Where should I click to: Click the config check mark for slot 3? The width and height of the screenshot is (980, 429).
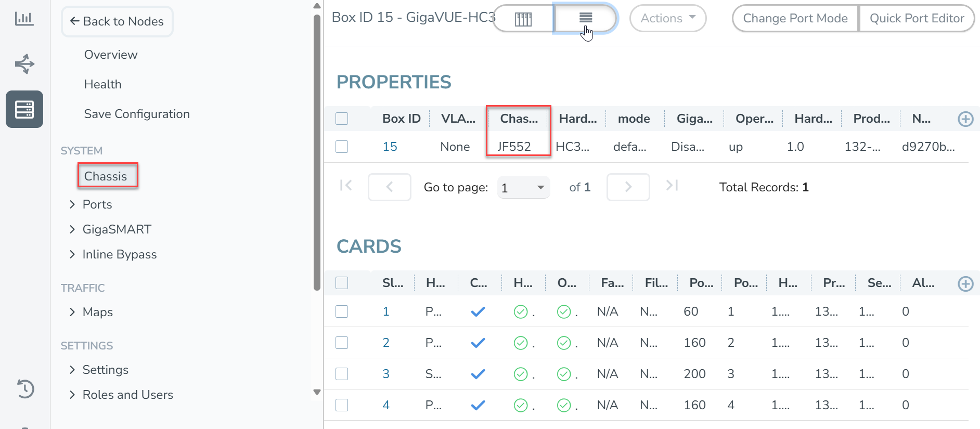click(x=478, y=374)
